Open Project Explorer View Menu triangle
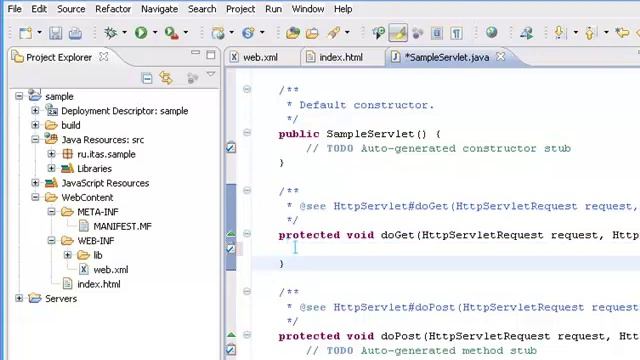 [211, 74]
